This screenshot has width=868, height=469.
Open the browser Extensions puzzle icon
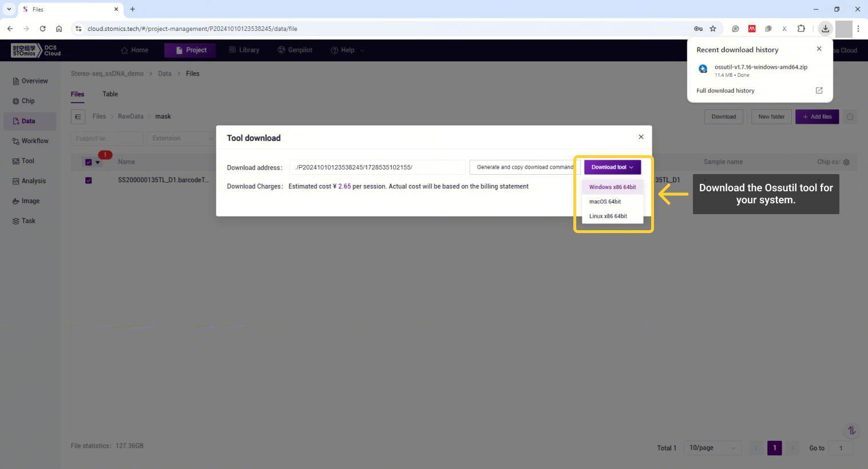801,29
